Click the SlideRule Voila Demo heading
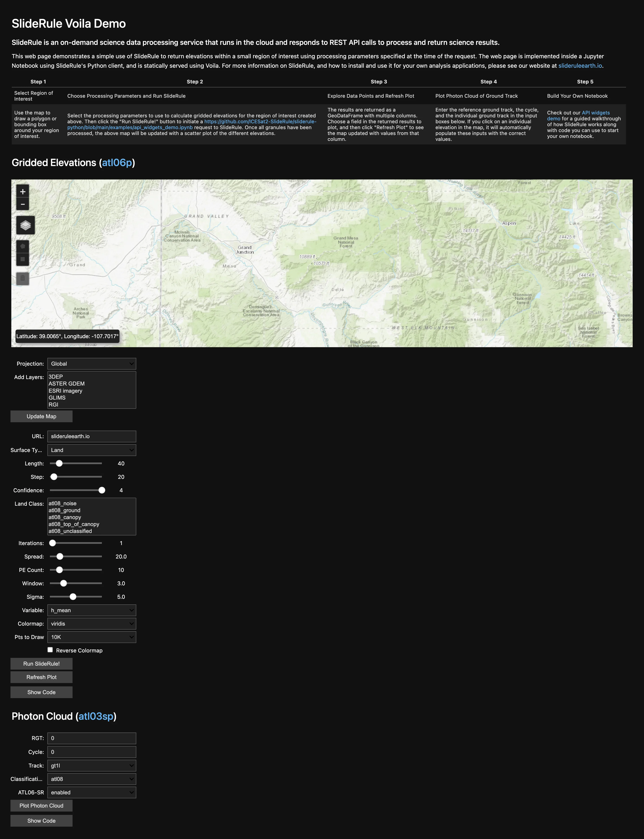The height and width of the screenshot is (839, 644). (x=69, y=24)
